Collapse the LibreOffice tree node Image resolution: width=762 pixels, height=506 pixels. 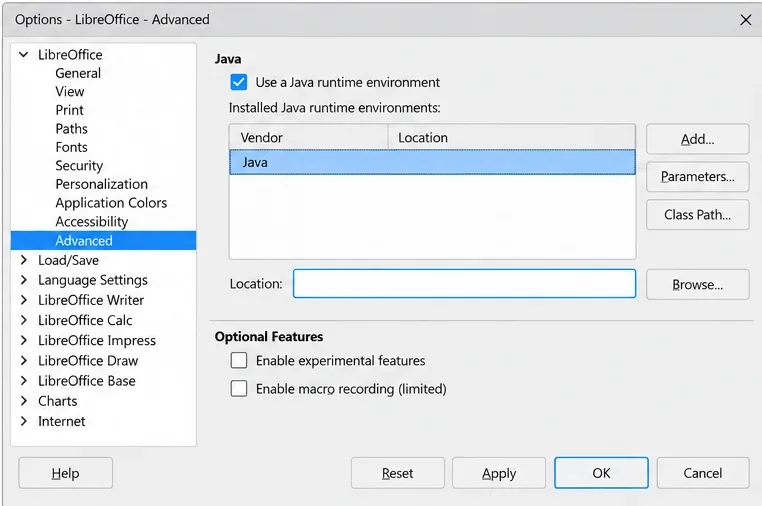(23, 54)
